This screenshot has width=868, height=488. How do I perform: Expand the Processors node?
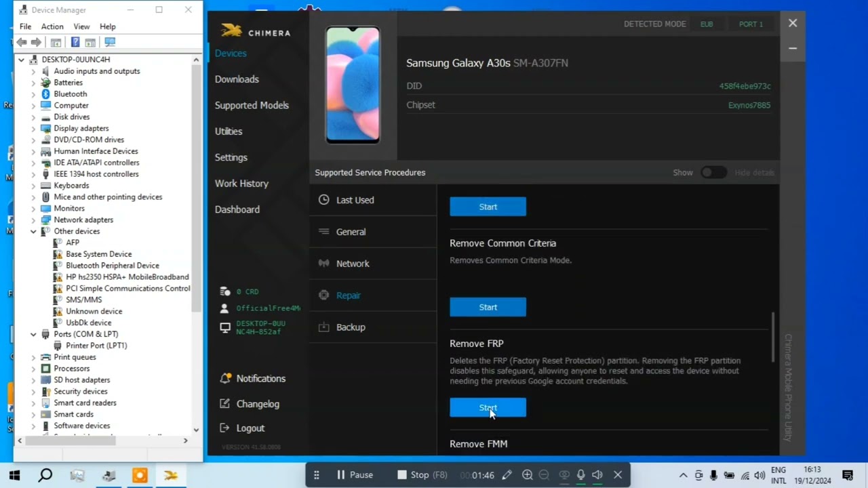[x=33, y=369]
